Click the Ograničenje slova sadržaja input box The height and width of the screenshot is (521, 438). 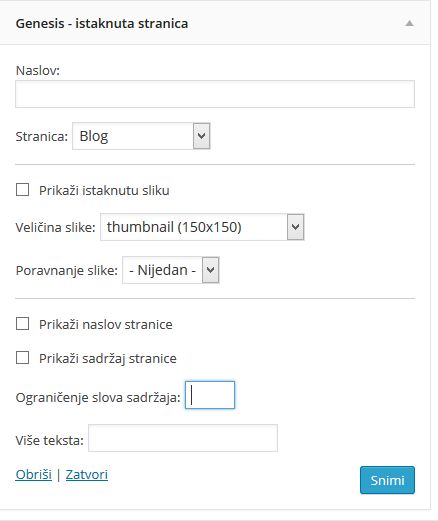(210, 395)
